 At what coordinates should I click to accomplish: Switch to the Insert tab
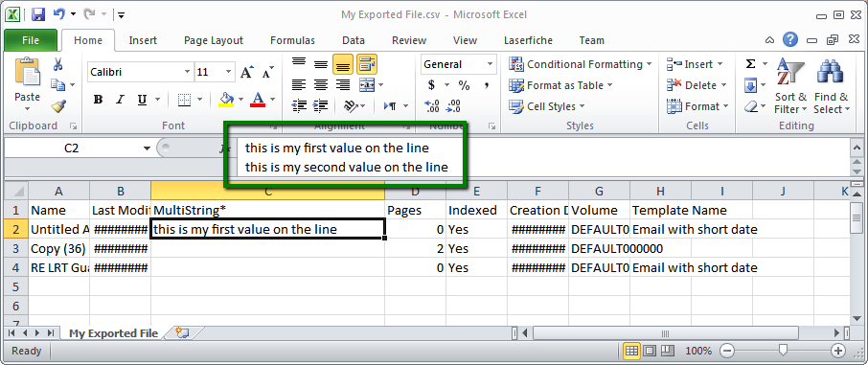(143, 40)
